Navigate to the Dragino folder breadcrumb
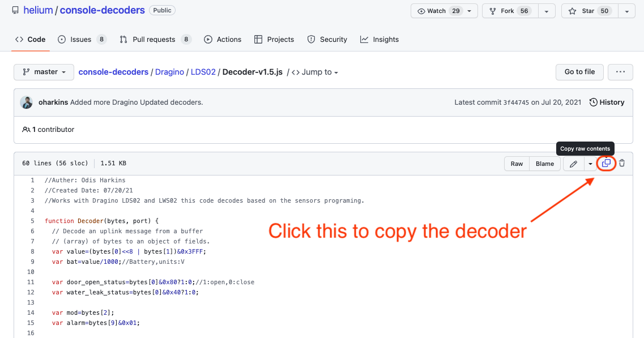This screenshot has height=338, width=644. pyautogui.click(x=169, y=72)
